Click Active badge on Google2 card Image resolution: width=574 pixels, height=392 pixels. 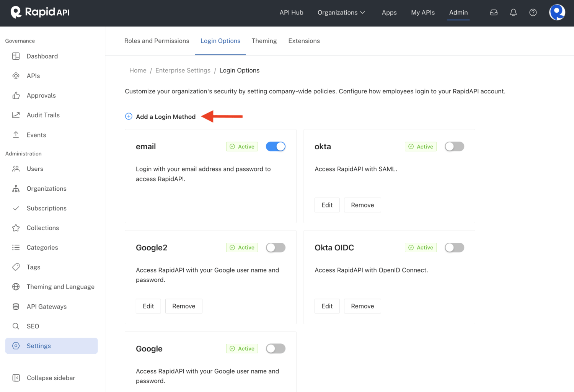tap(242, 248)
